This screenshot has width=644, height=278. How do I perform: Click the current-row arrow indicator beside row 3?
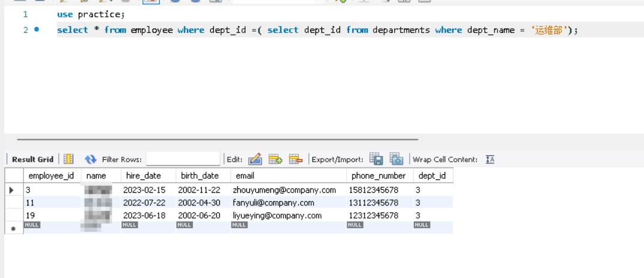point(11,190)
